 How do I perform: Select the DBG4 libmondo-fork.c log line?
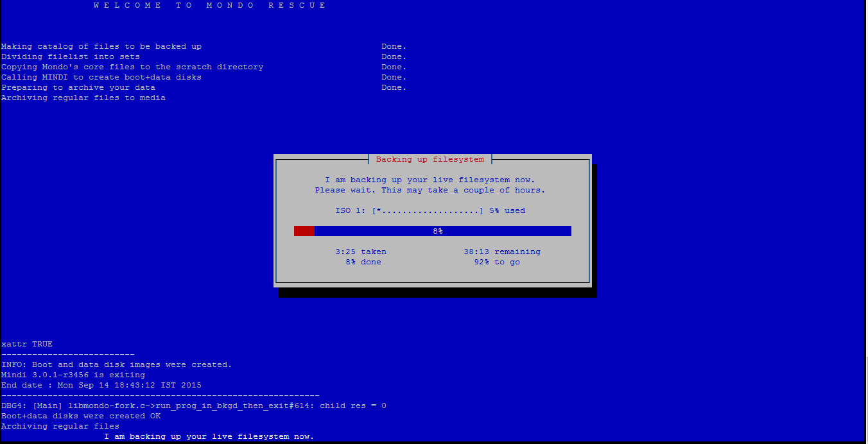pos(194,406)
